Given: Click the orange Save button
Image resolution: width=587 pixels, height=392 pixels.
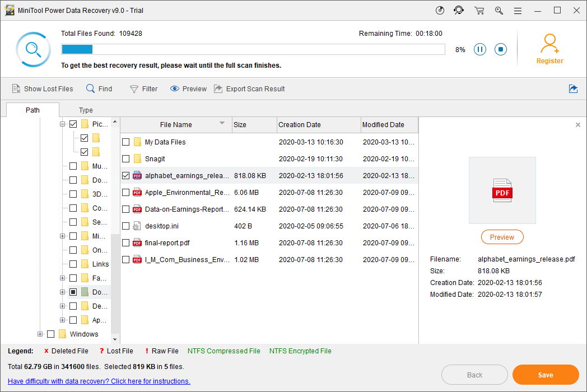Looking at the screenshot, I should 546,375.
